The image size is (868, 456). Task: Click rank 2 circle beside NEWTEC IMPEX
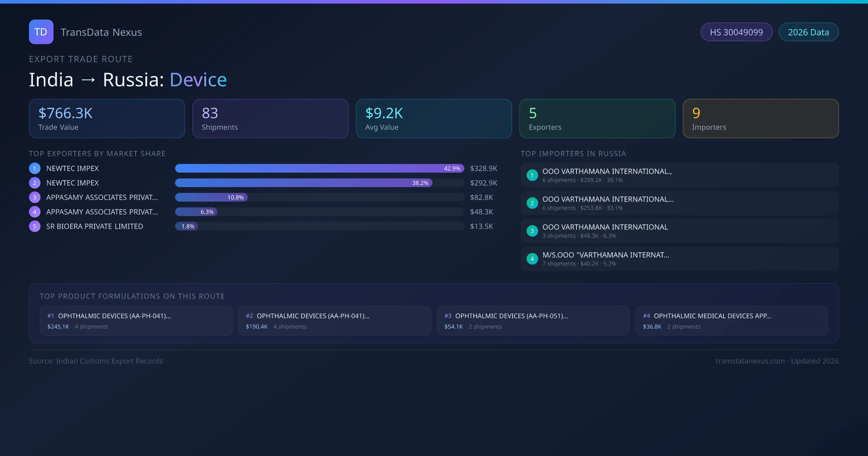point(35,183)
